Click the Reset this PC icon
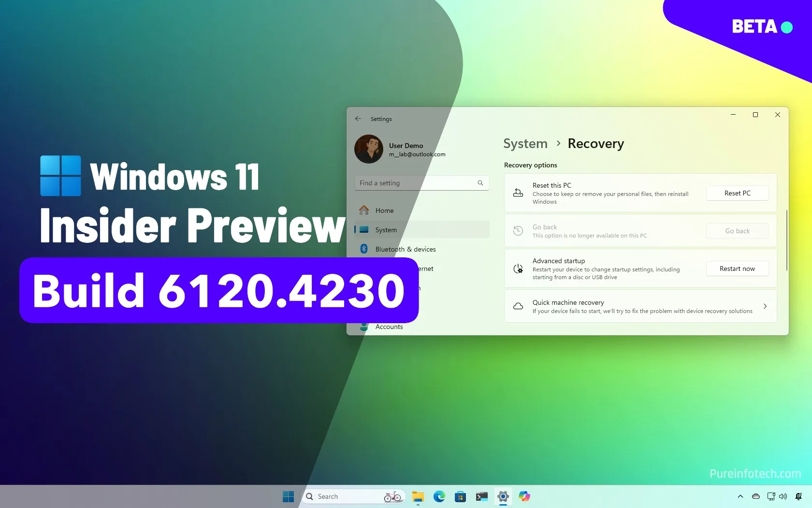This screenshot has width=812, height=508. point(518,193)
